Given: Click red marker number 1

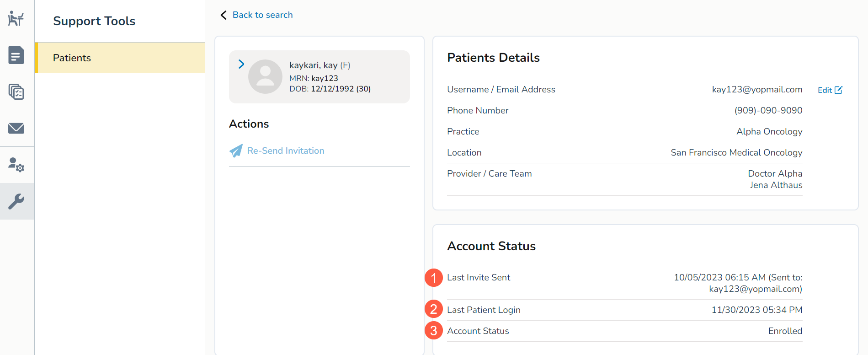Looking at the screenshot, I should tap(433, 278).
